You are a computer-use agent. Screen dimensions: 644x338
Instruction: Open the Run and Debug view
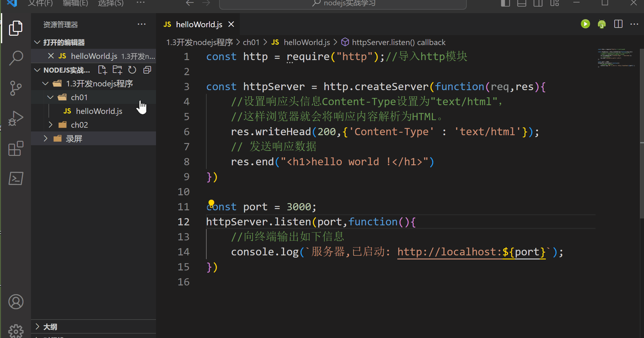tap(16, 118)
